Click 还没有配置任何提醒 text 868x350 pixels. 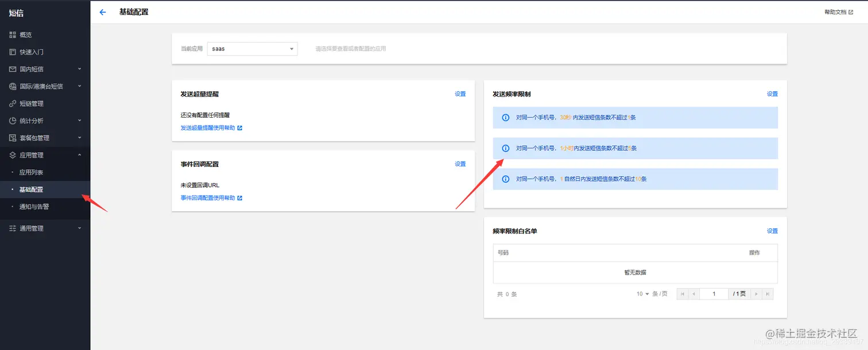point(205,115)
